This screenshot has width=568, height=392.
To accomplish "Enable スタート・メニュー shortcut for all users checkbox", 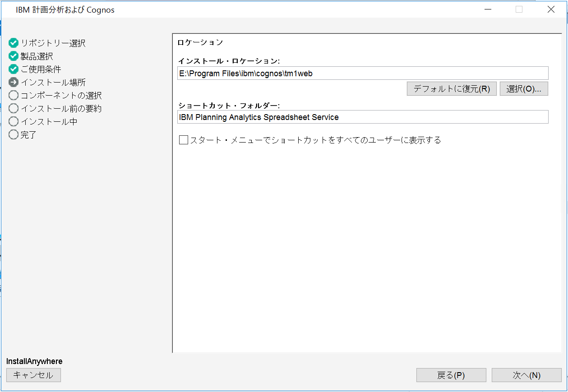I will coord(184,140).
